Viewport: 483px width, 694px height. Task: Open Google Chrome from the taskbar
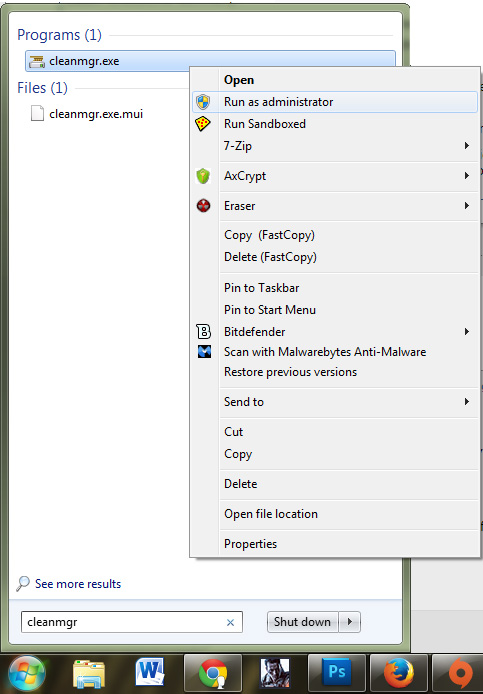(x=213, y=674)
